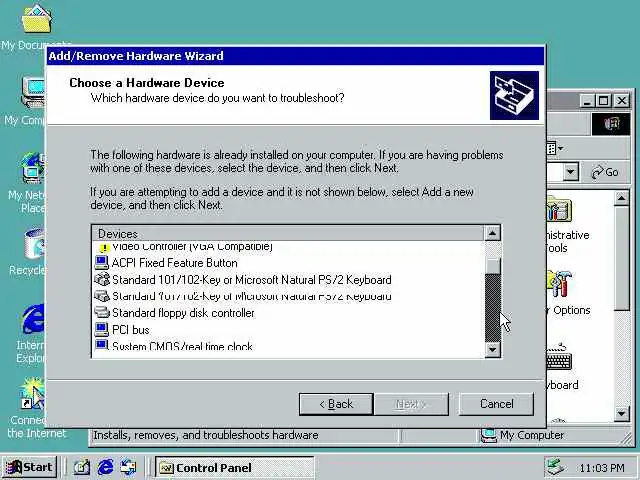
Task: Click the Control Panel scroll down arrow
Action: click(x=621, y=414)
